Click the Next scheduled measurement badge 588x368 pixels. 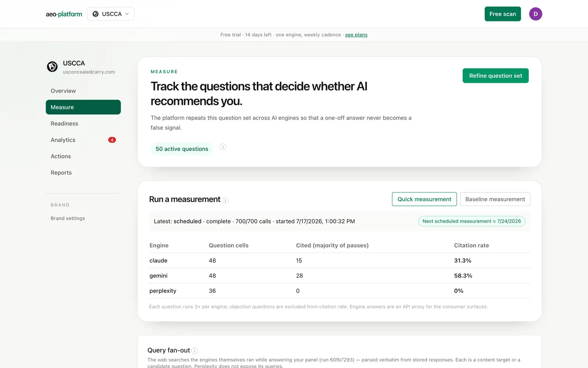(x=472, y=221)
